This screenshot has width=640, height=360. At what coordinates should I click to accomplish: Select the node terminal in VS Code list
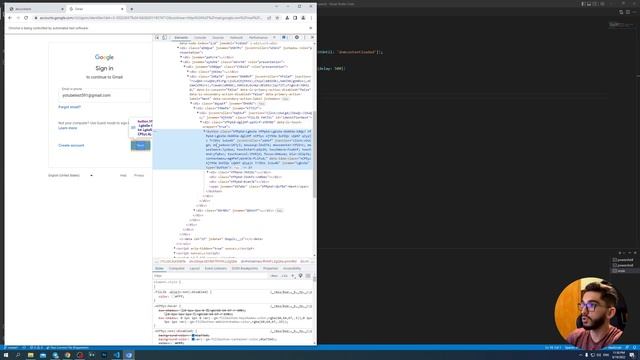coord(623,271)
